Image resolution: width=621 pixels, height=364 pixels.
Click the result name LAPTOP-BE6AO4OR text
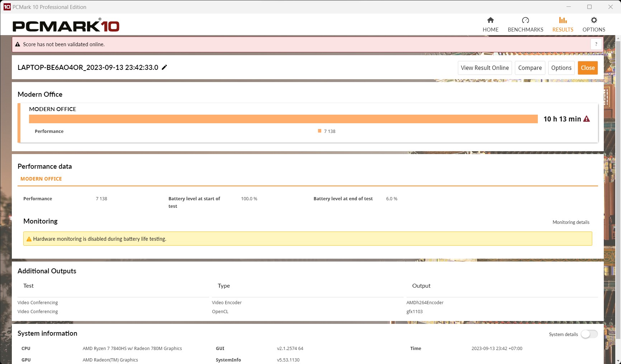(88, 67)
